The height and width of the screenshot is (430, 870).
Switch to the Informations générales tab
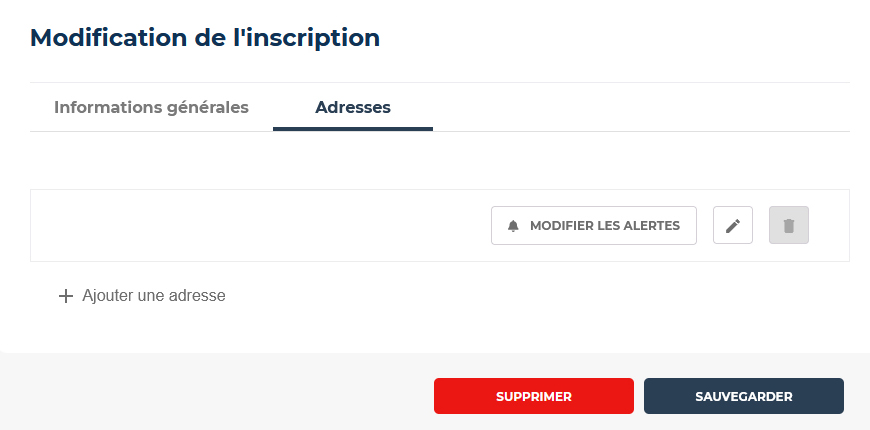click(151, 107)
